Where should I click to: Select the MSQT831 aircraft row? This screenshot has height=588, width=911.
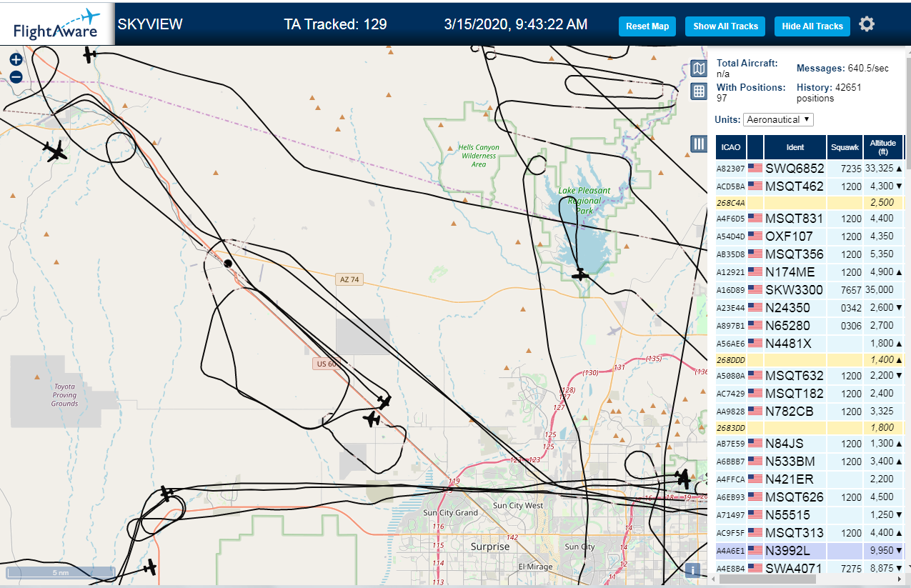coord(810,219)
